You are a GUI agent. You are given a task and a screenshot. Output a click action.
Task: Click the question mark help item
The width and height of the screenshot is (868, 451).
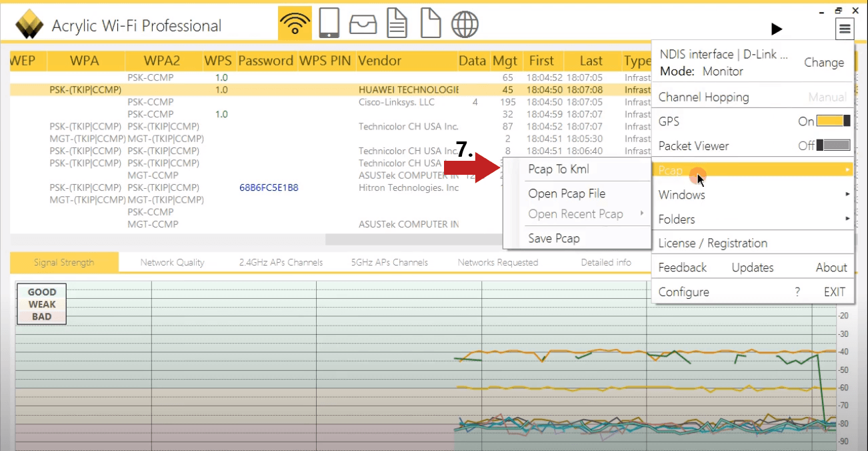[x=797, y=292]
